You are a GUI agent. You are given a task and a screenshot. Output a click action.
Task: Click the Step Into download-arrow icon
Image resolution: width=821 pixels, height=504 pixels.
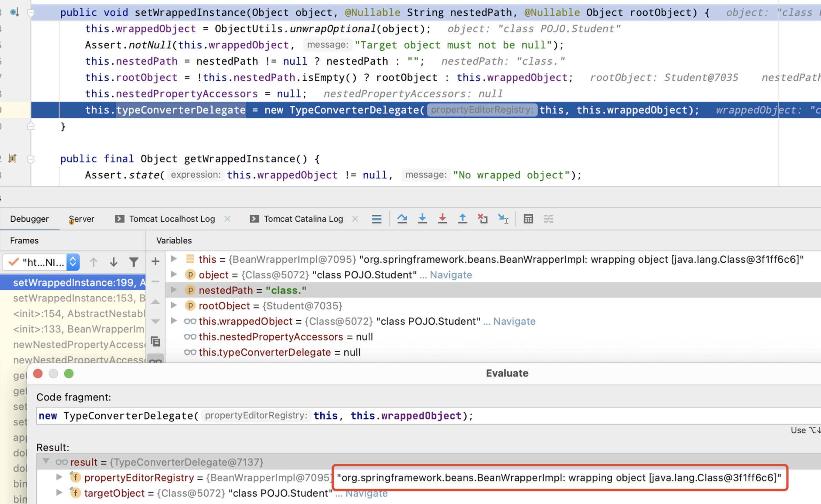(422, 219)
